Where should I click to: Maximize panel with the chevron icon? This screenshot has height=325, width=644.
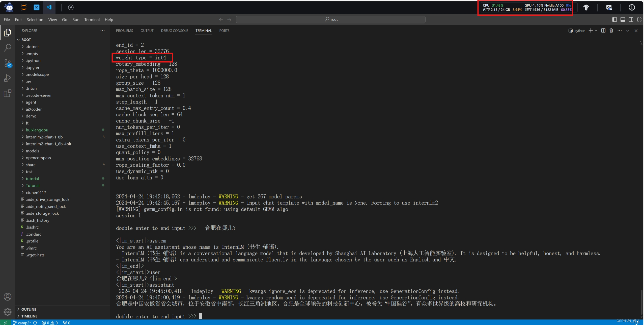(628, 31)
